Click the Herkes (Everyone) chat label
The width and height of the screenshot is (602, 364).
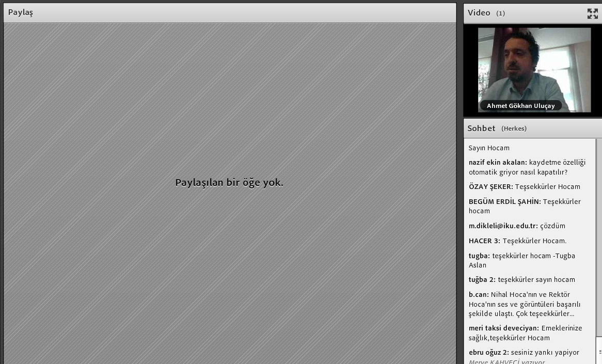point(514,129)
